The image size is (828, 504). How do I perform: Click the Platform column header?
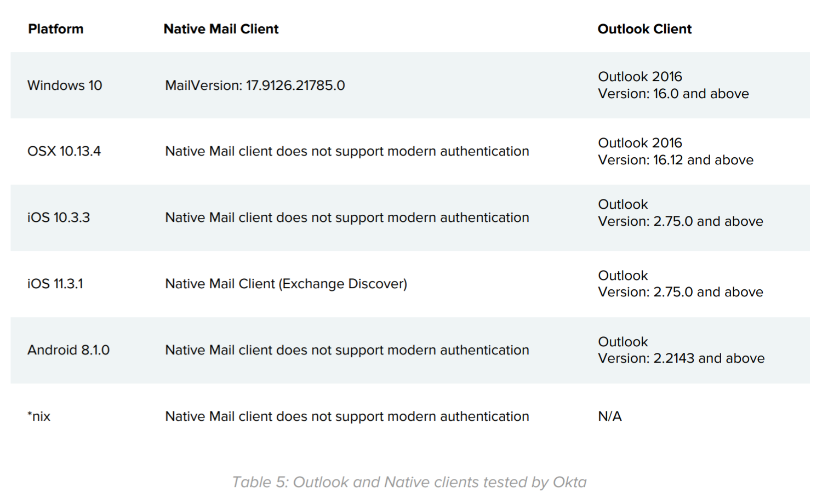(x=56, y=29)
